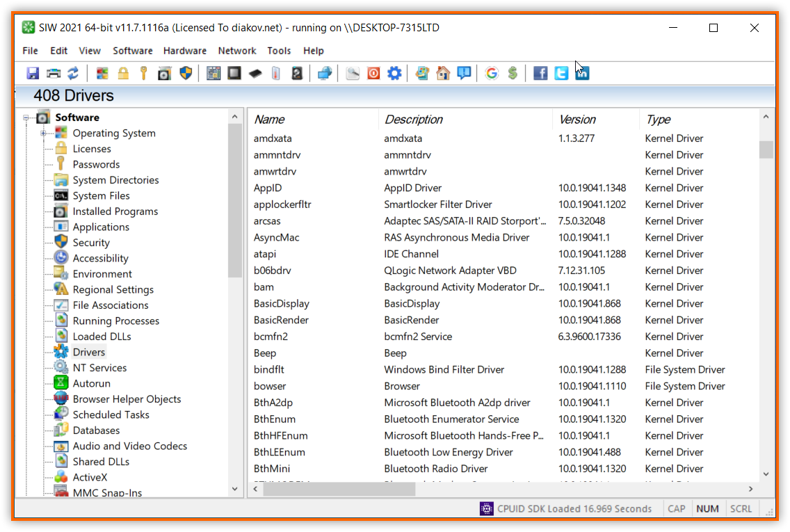Viewport: 790px width, 532px height.
Task: Click the Print toolbar icon
Action: [x=54, y=74]
